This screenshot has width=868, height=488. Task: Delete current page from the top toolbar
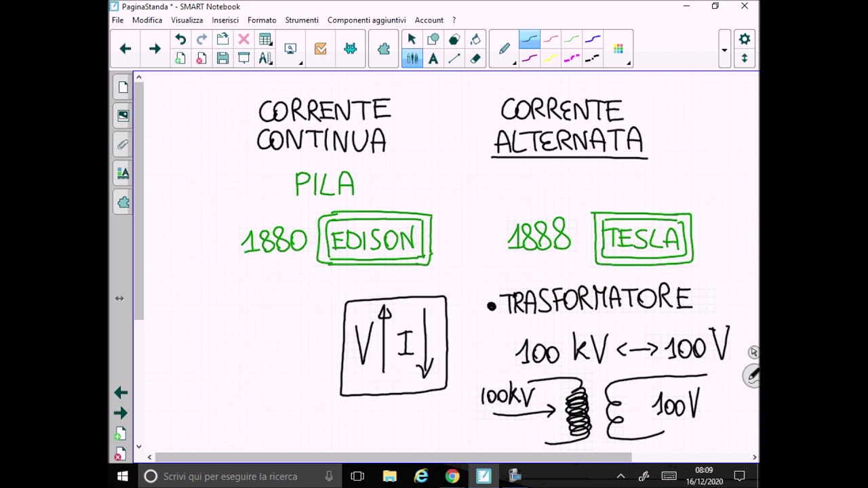(201, 59)
